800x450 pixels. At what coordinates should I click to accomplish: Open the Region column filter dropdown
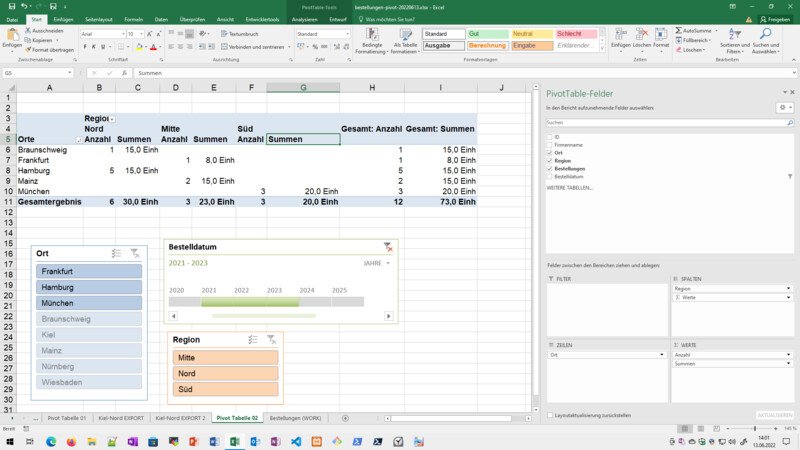tap(112, 119)
